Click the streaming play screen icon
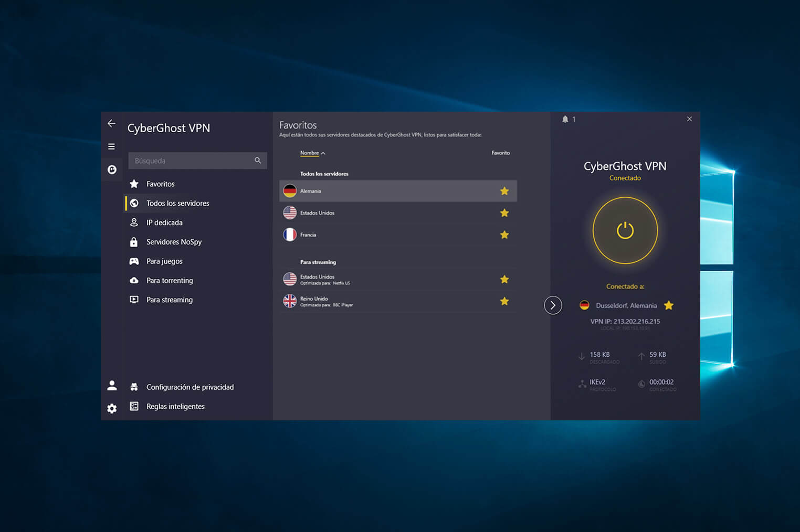The width and height of the screenshot is (800, 532). pyautogui.click(x=134, y=300)
